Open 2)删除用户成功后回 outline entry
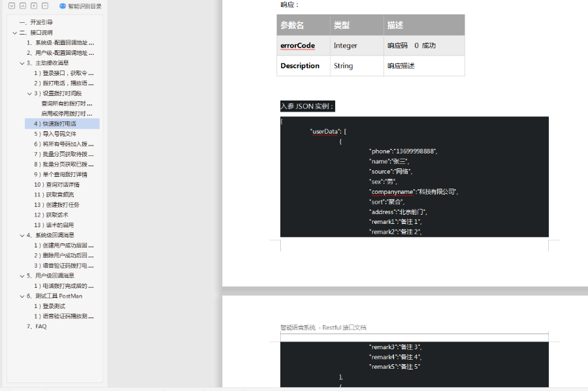 (64, 255)
